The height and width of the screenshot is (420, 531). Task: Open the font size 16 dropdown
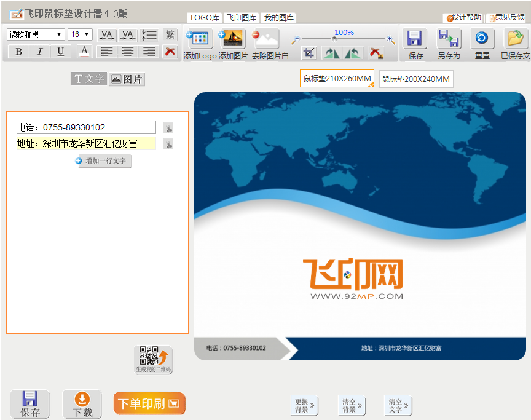80,34
